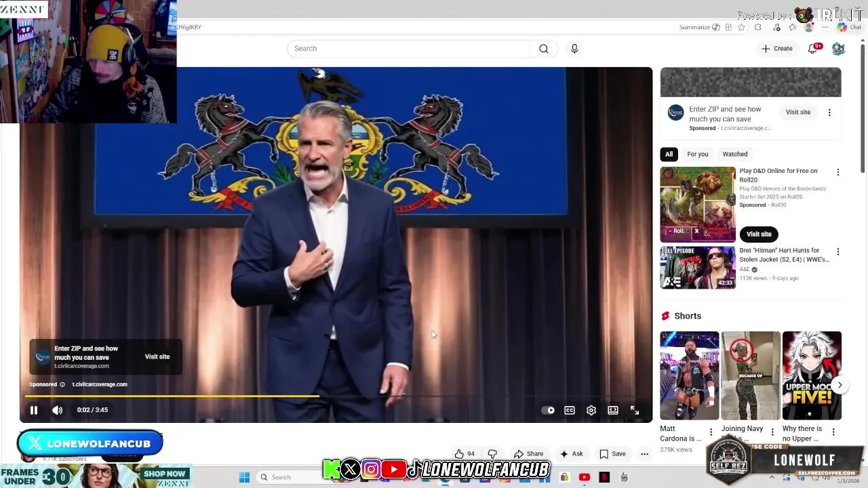Focus the YouTube search input field
868x488 pixels.
pos(409,49)
